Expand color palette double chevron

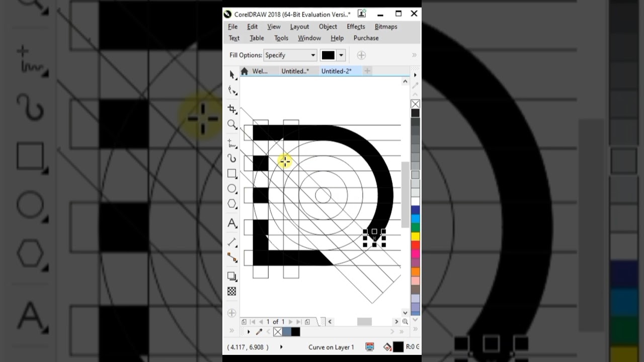coord(415,330)
